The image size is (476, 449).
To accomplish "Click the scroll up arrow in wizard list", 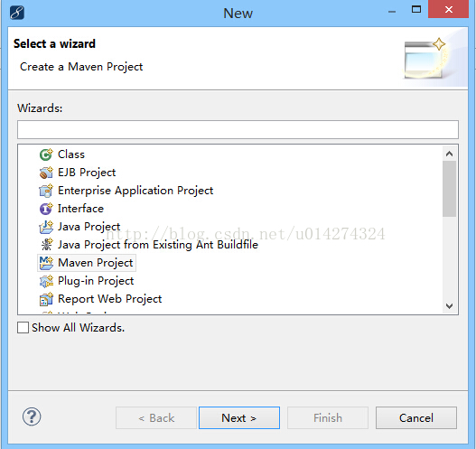I will [449, 154].
